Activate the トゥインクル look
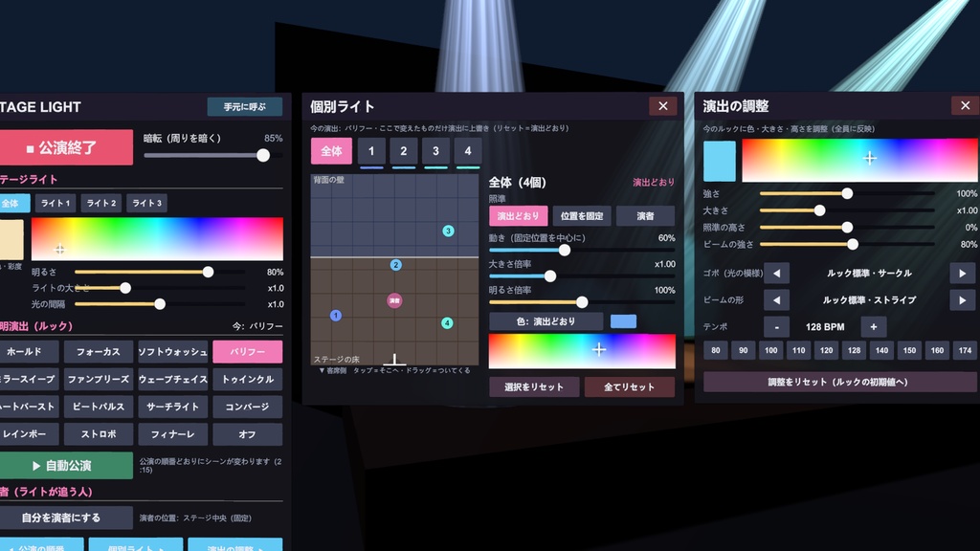The height and width of the screenshot is (551, 980). click(x=248, y=379)
